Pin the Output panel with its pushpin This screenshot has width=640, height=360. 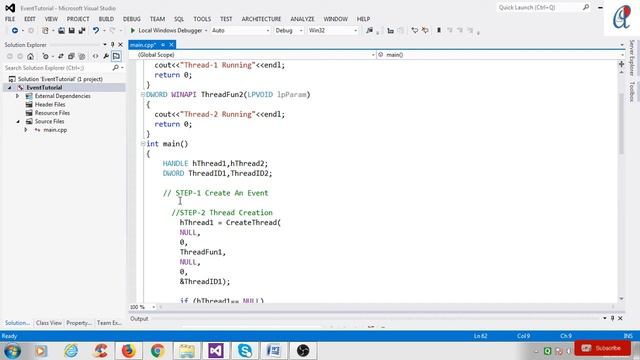click(612, 318)
